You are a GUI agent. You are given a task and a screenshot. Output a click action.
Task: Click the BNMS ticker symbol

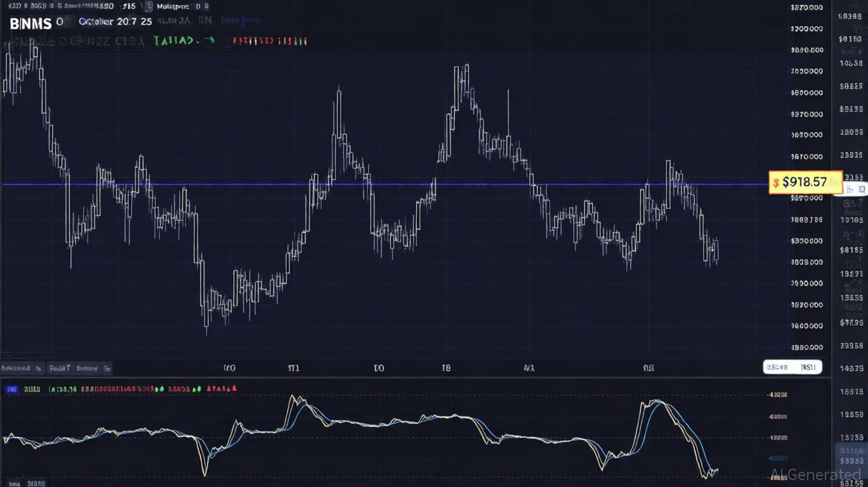[x=30, y=23]
